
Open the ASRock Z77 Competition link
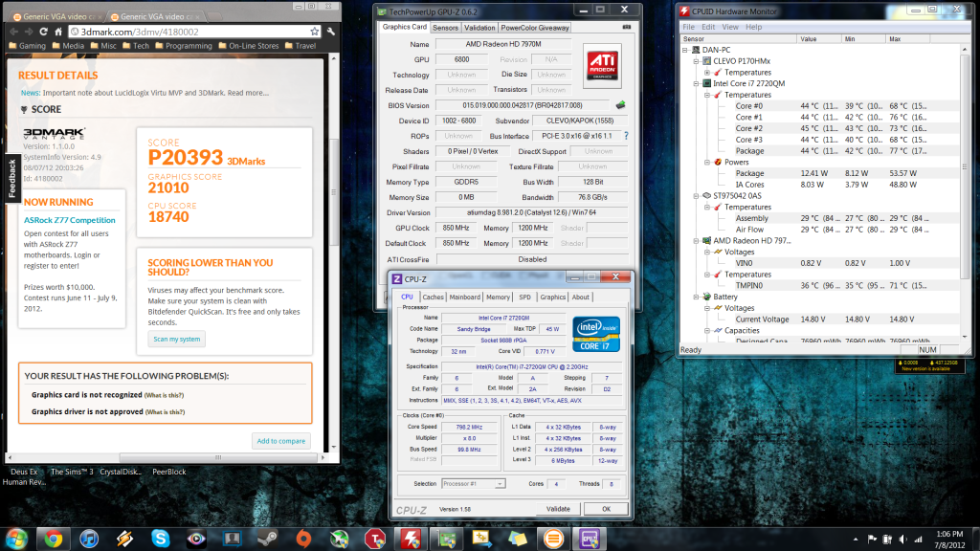click(x=69, y=220)
